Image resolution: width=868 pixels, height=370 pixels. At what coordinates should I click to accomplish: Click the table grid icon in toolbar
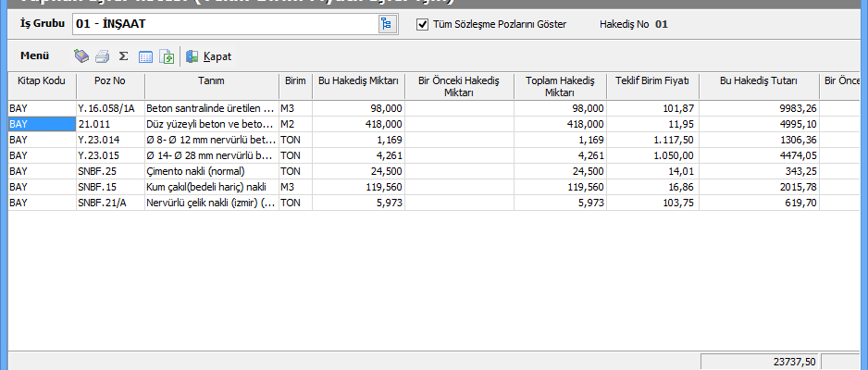coord(145,56)
